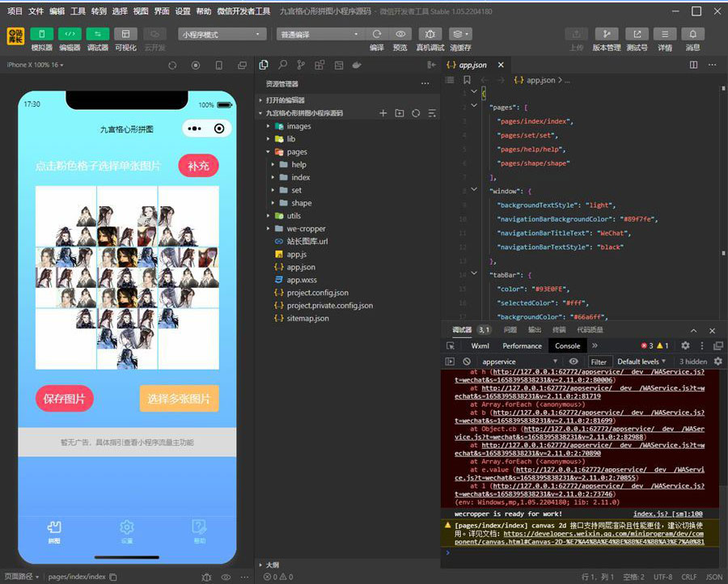Toggle the debugger (调试器) panel button

click(97, 34)
